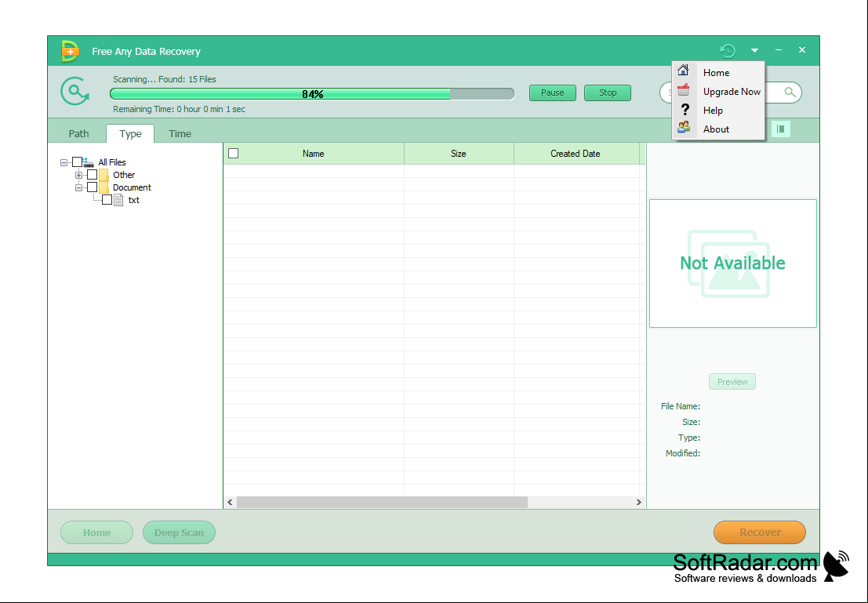Select the Document tree label
The height and width of the screenshot is (603, 868).
pyautogui.click(x=132, y=187)
